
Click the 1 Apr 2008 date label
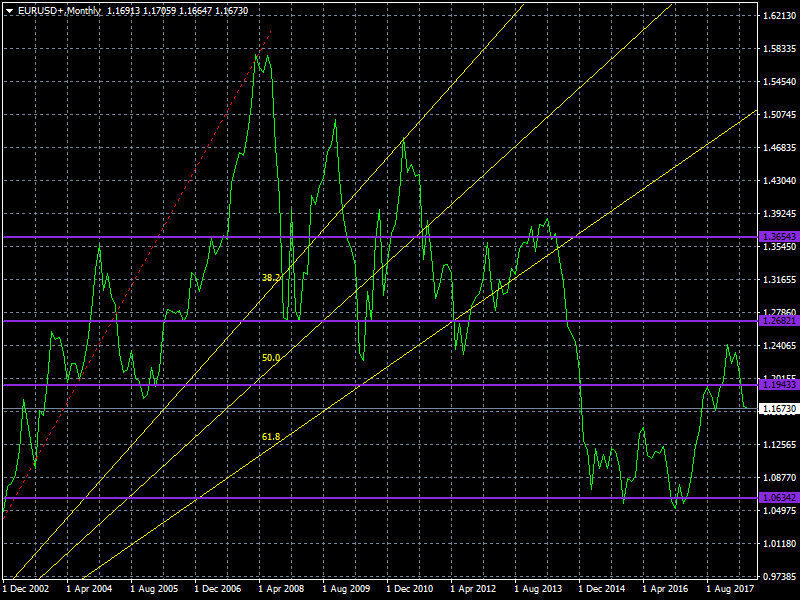coord(282,589)
